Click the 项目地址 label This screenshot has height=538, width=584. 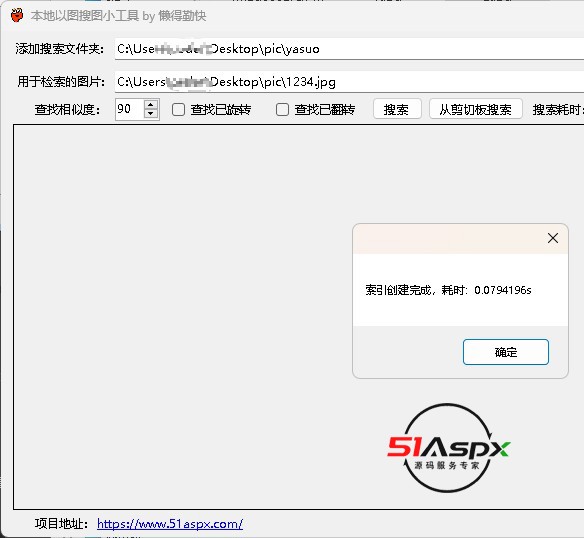pyautogui.click(x=61, y=524)
